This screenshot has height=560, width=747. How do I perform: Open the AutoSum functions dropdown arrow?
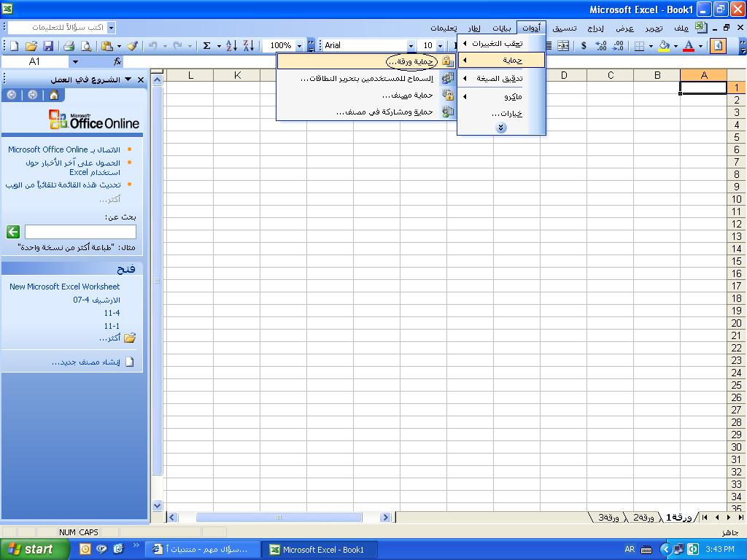coord(219,46)
